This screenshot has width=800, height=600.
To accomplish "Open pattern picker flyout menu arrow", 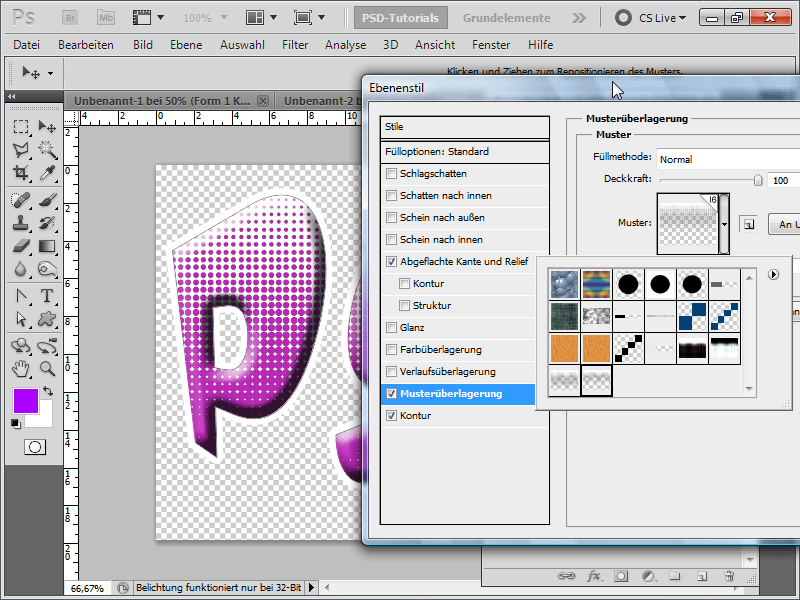I will tap(773, 274).
